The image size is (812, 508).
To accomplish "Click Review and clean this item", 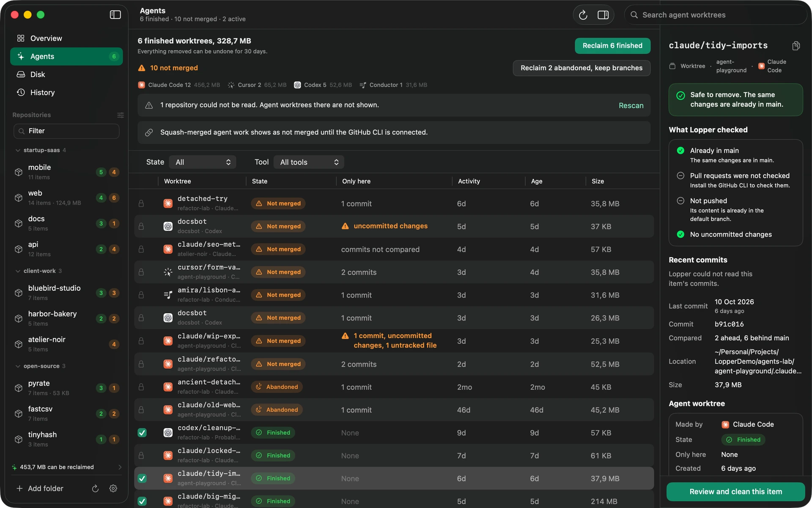I will point(735,491).
